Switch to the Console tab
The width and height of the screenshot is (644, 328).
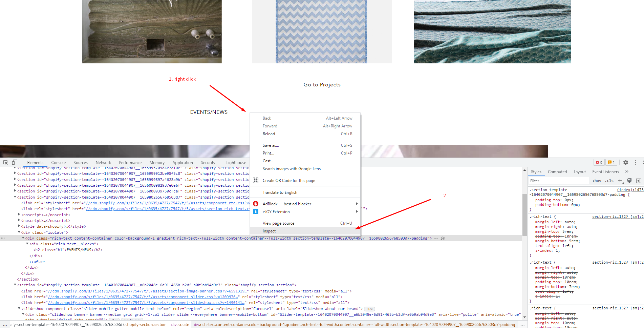[59, 163]
